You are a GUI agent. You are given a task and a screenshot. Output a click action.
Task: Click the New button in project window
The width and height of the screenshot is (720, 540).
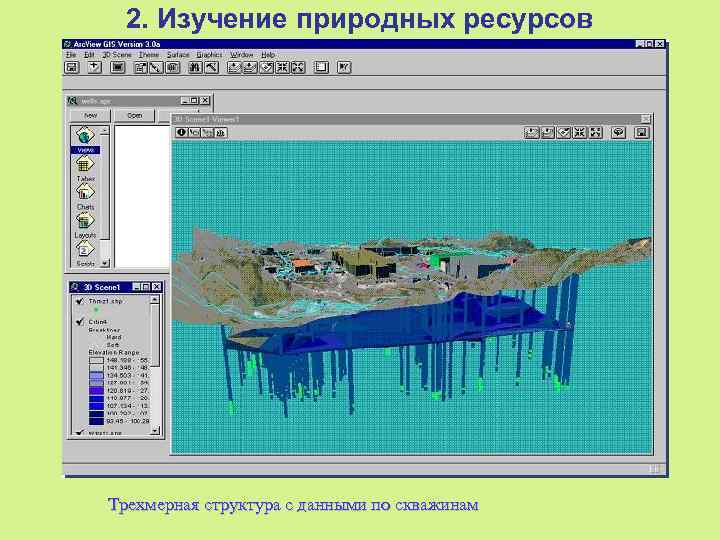coord(90,115)
